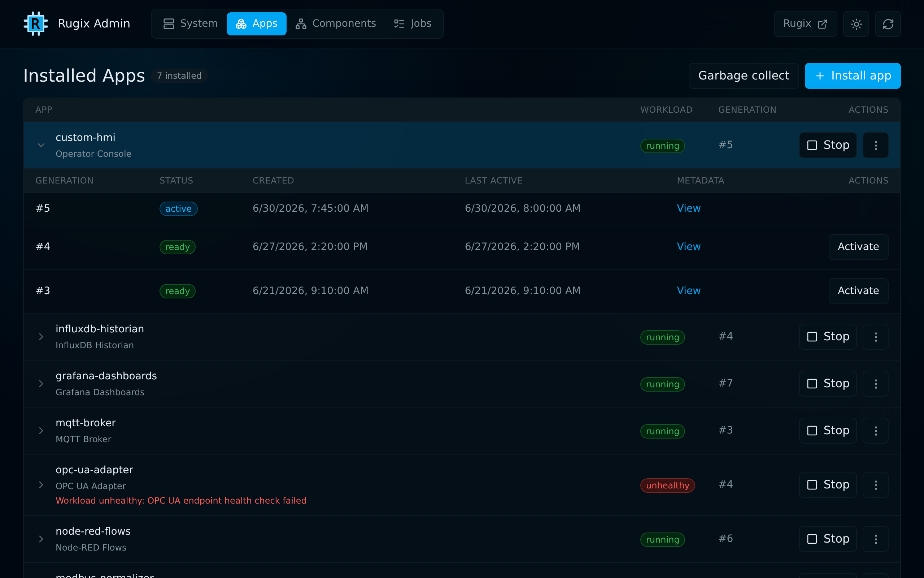Image resolution: width=924 pixels, height=578 pixels.
Task: Click the running badge for influxdb-historian
Action: click(662, 337)
